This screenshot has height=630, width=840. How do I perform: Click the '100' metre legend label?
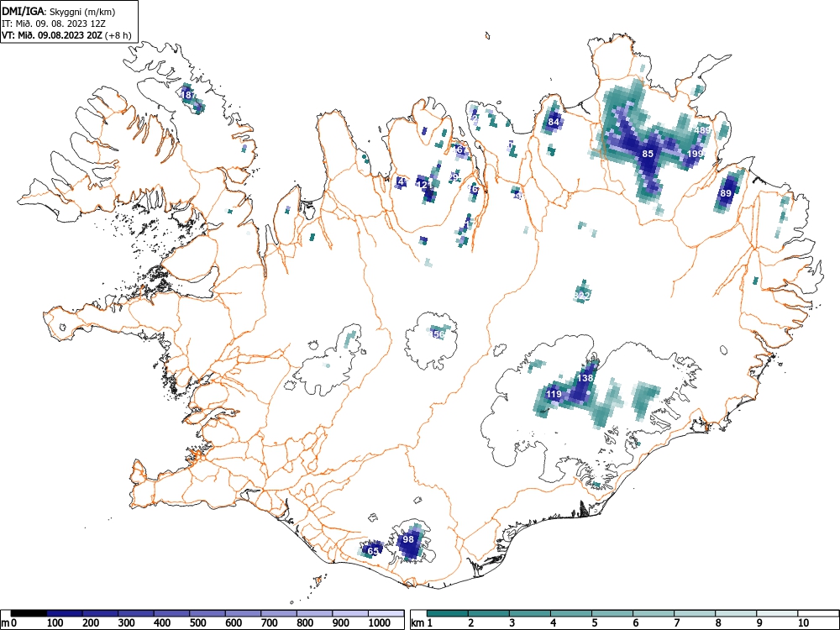(x=55, y=623)
